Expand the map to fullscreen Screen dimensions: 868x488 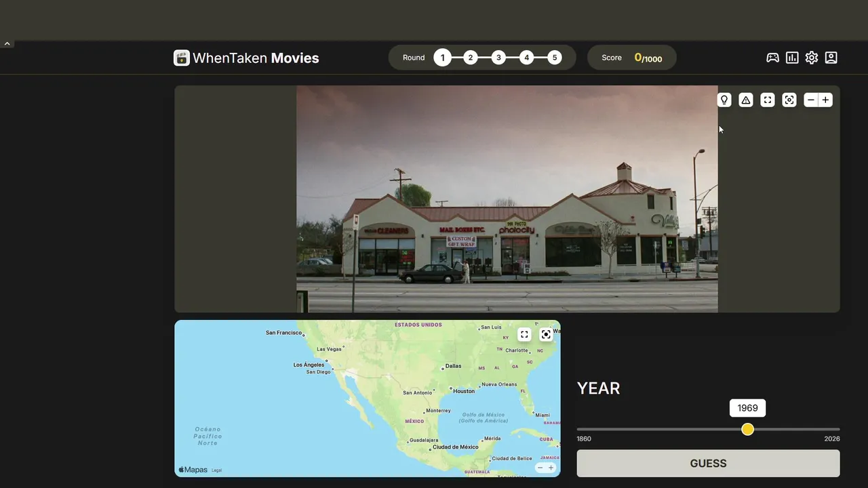pyautogui.click(x=524, y=334)
